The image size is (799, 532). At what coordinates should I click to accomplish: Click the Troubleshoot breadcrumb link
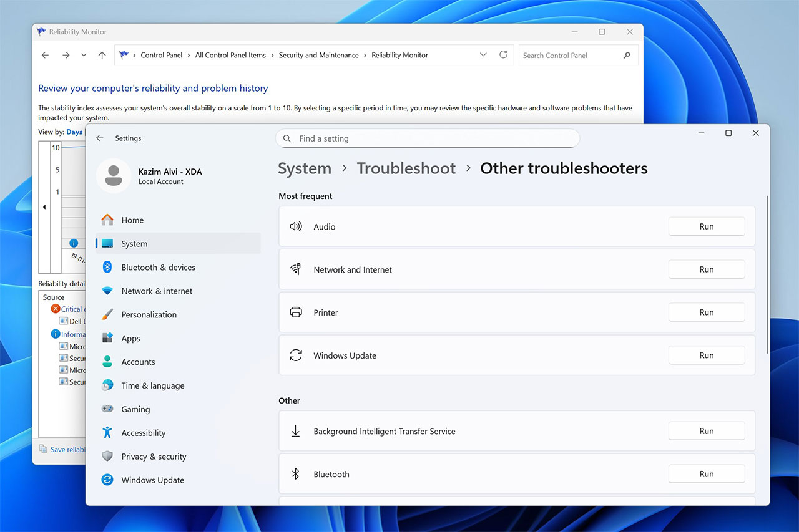(x=406, y=168)
